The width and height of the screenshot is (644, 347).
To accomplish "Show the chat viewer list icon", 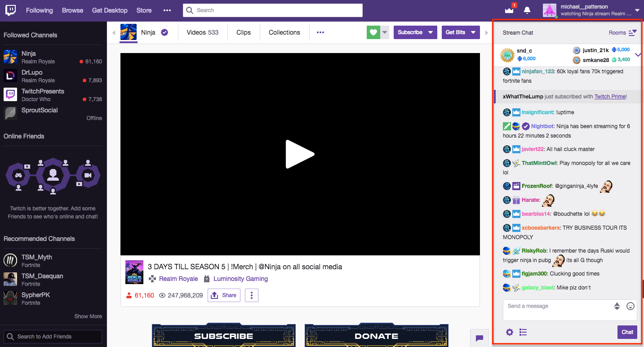I will pyautogui.click(x=523, y=332).
